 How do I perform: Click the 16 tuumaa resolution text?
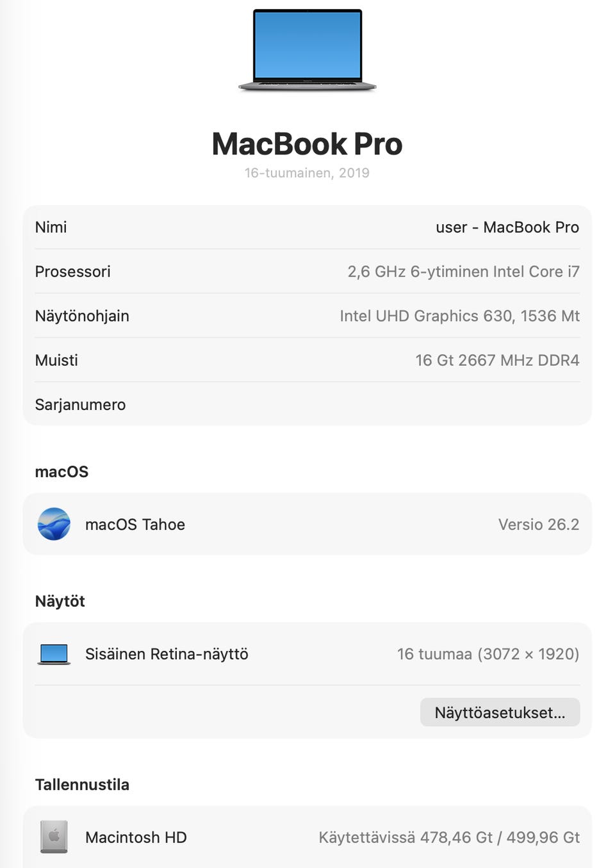click(x=488, y=654)
